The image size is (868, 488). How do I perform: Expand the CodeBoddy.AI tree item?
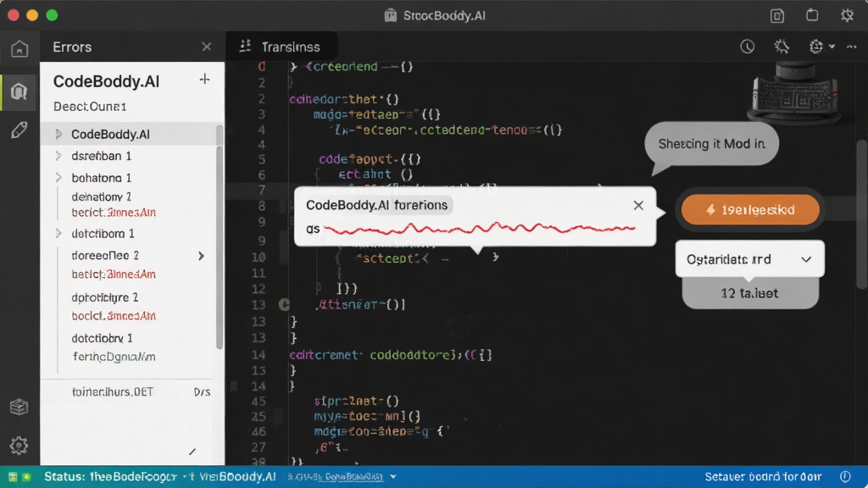58,134
